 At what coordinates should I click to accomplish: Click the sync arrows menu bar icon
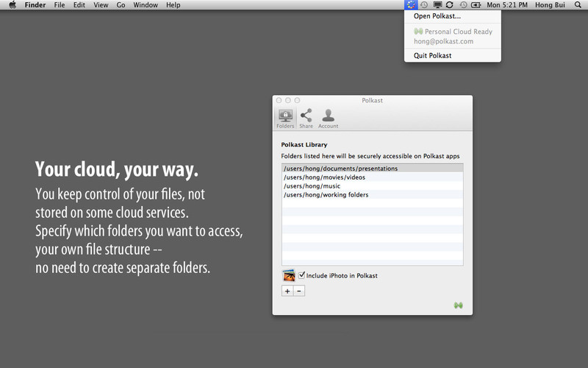450,5
